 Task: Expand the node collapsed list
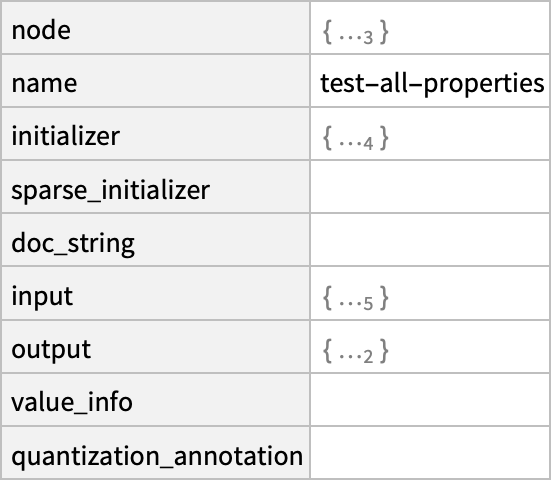coord(356,33)
